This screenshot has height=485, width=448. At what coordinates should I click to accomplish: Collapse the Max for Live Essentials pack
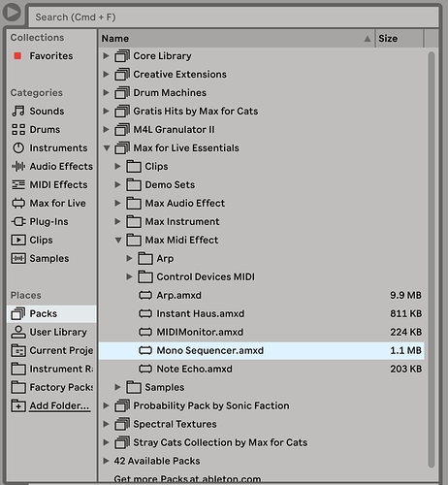click(x=107, y=148)
